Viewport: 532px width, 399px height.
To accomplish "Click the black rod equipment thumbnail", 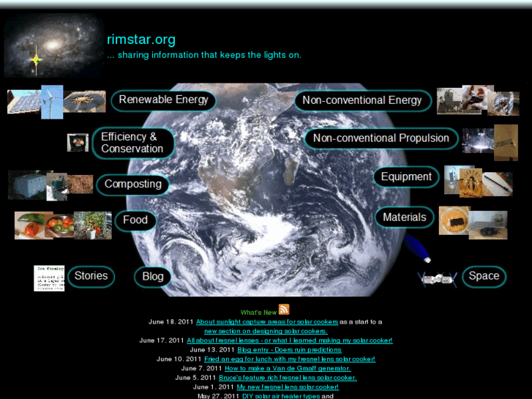I will coord(498,184).
